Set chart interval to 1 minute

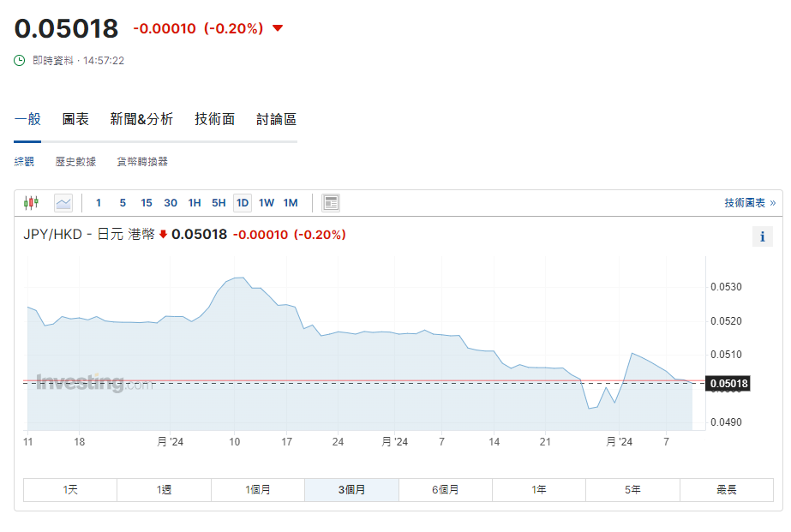[x=99, y=203]
